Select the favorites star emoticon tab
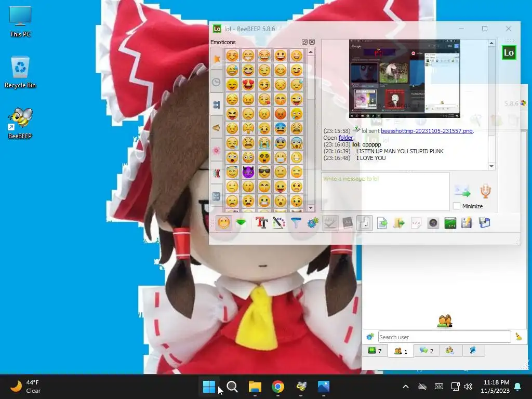The height and width of the screenshot is (399, 532). point(217,59)
